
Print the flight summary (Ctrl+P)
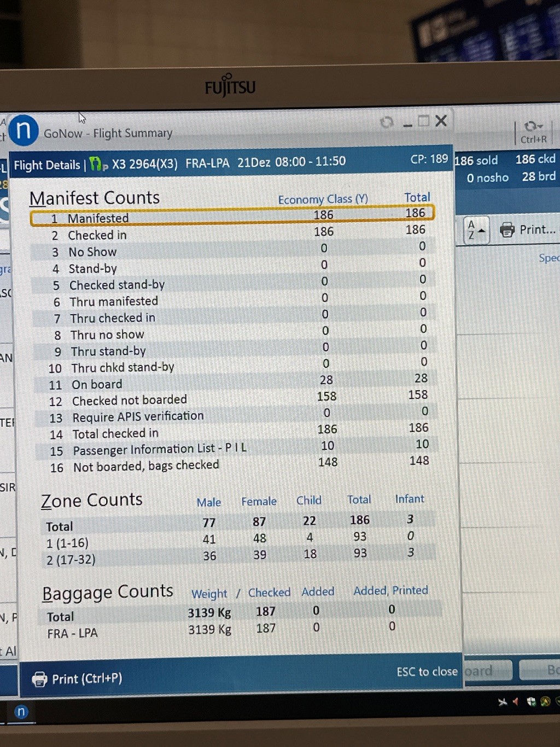coord(77,679)
